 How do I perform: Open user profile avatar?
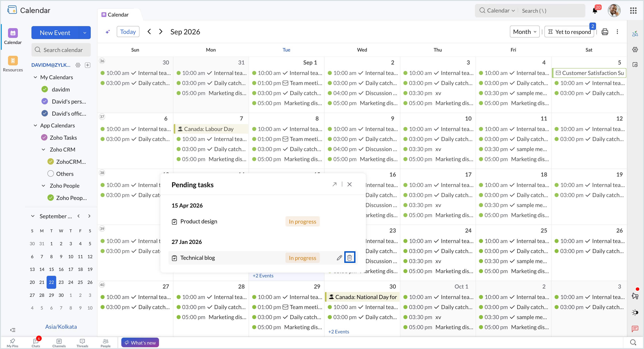coord(614,10)
